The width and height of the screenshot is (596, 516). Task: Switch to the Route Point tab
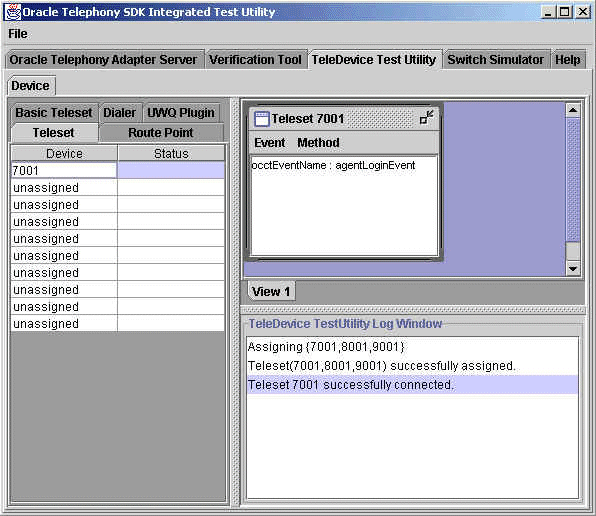point(161,133)
